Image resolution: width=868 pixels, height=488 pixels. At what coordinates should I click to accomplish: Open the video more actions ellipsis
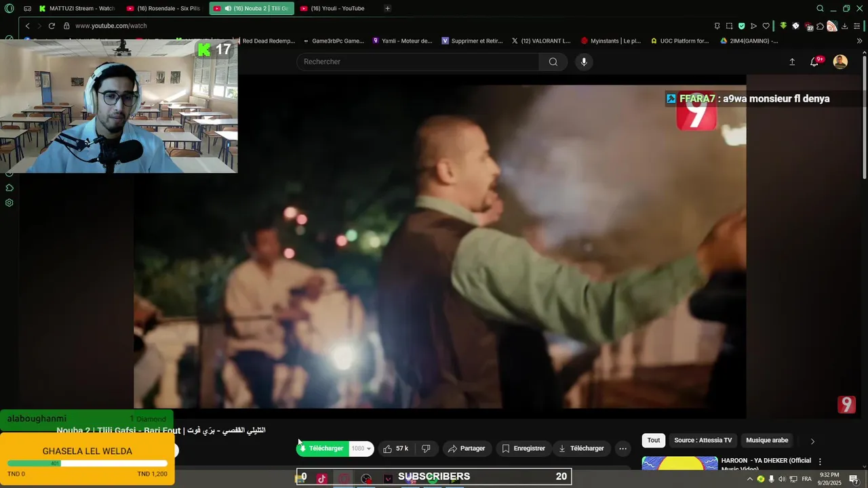623,449
